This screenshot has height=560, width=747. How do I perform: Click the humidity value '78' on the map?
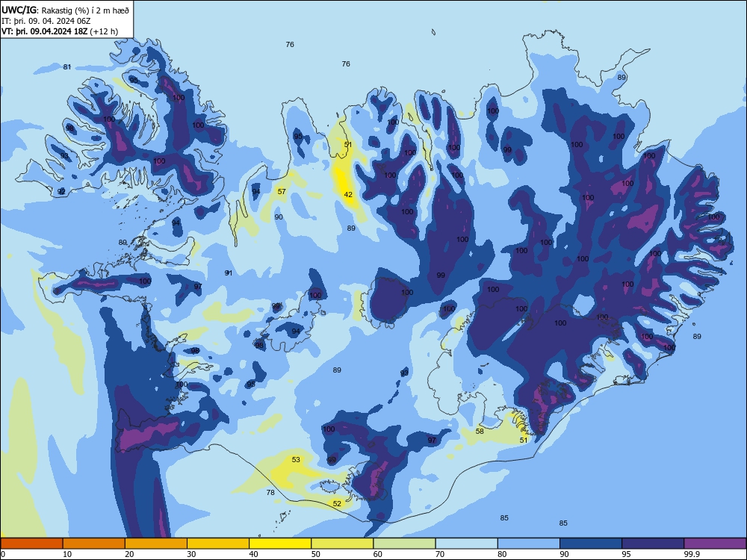270,492
